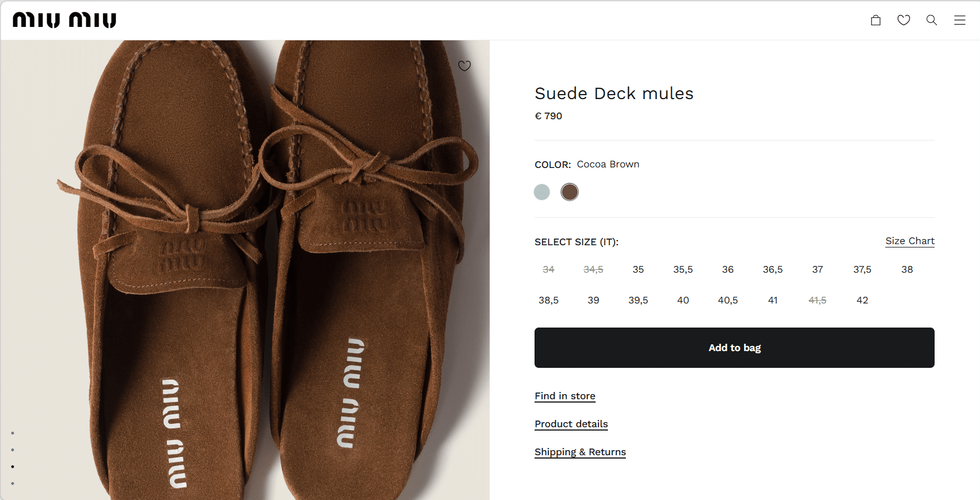The image size is (980, 500).
Task: Jump to the first image dot
Action: coord(12,433)
